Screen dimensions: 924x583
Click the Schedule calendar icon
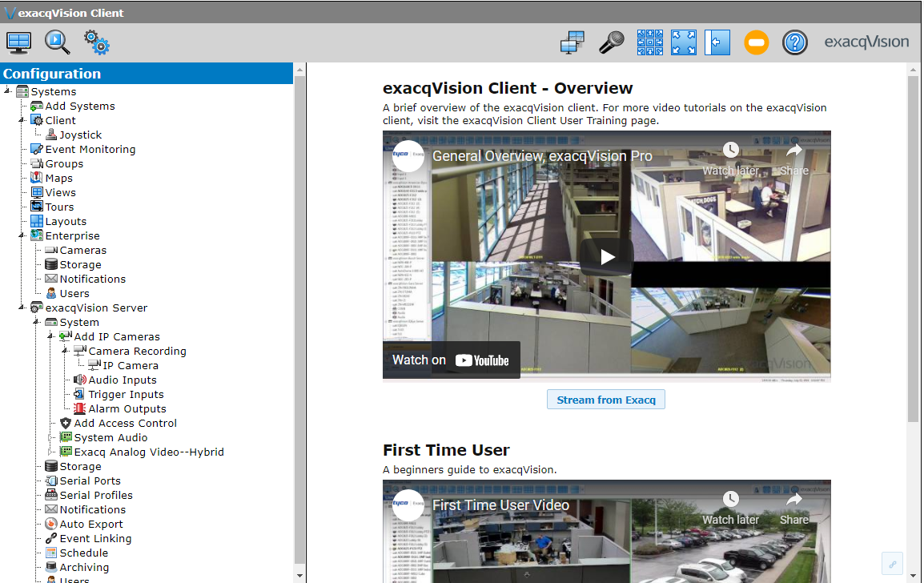(x=51, y=553)
